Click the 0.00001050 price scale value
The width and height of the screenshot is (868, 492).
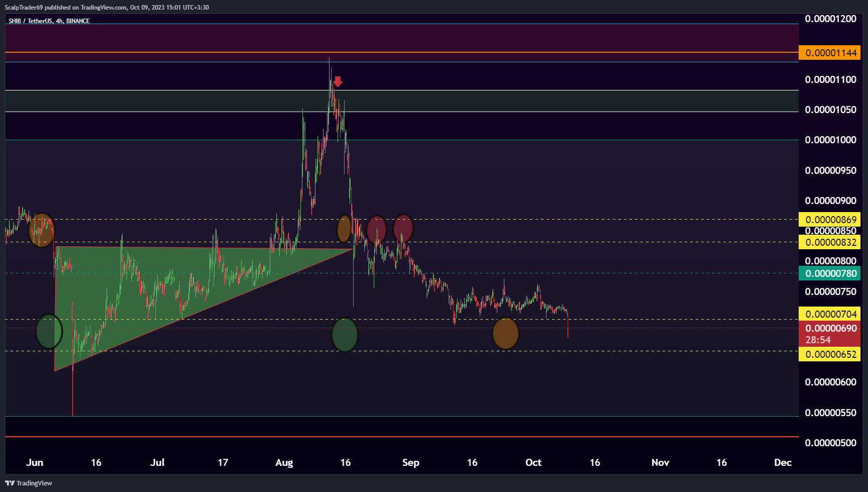(830, 110)
